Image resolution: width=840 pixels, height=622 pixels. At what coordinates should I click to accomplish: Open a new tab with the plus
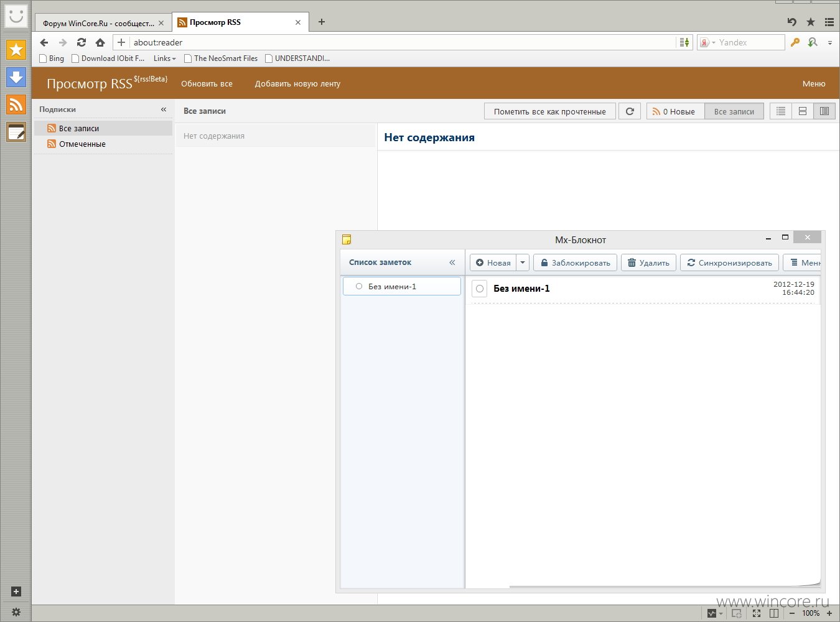pos(322,22)
